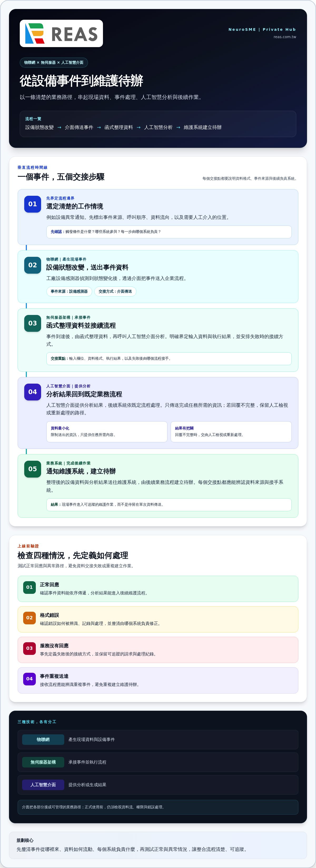
Task: Click the '人工智慧介面 | 提供分析' step label
Action: tap(68, 386)
